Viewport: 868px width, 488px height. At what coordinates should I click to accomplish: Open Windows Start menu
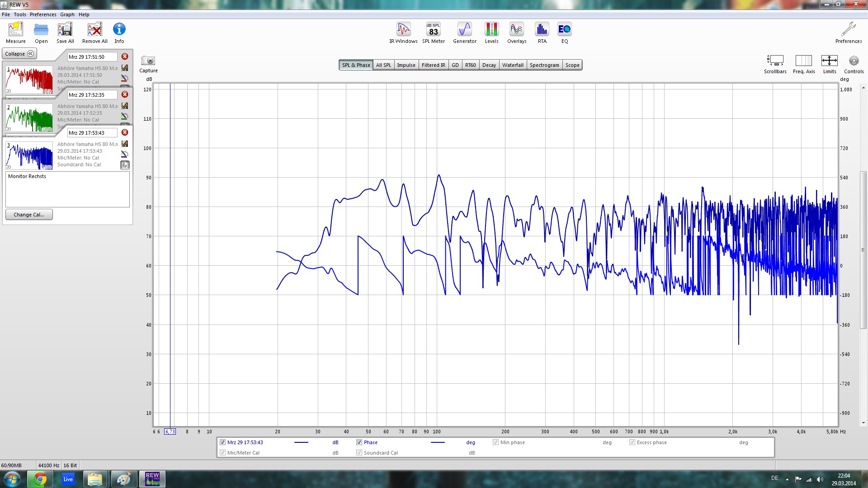click(x=12, y=479)
